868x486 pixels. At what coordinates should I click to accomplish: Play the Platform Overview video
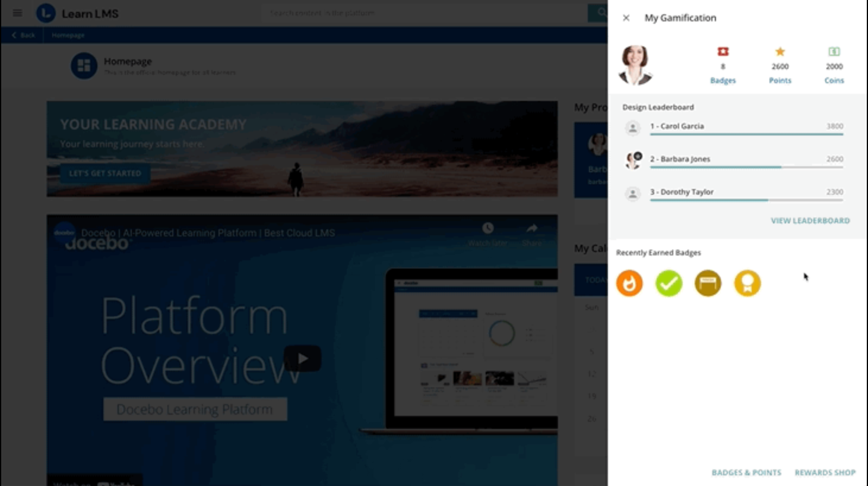(x=302, y=358)
